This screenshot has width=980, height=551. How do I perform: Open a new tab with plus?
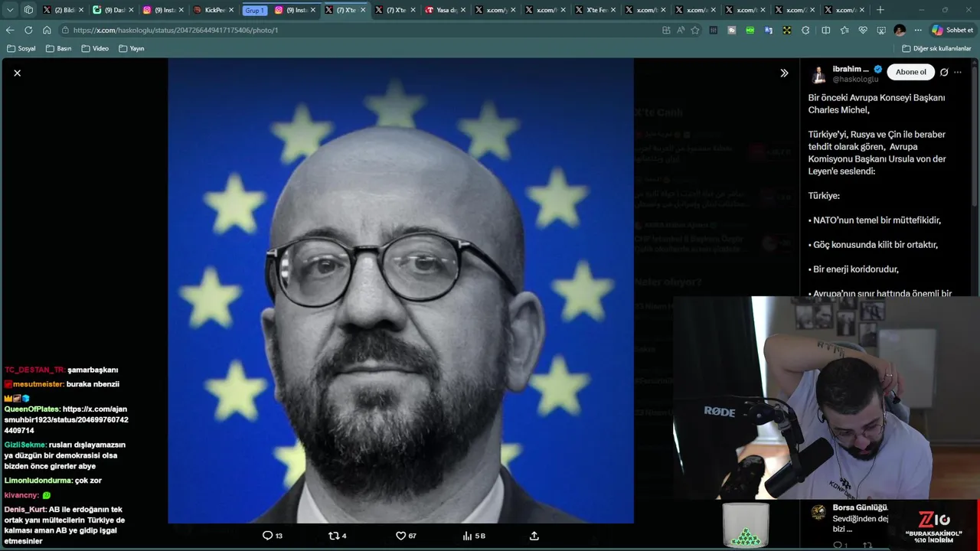(880, 10)
